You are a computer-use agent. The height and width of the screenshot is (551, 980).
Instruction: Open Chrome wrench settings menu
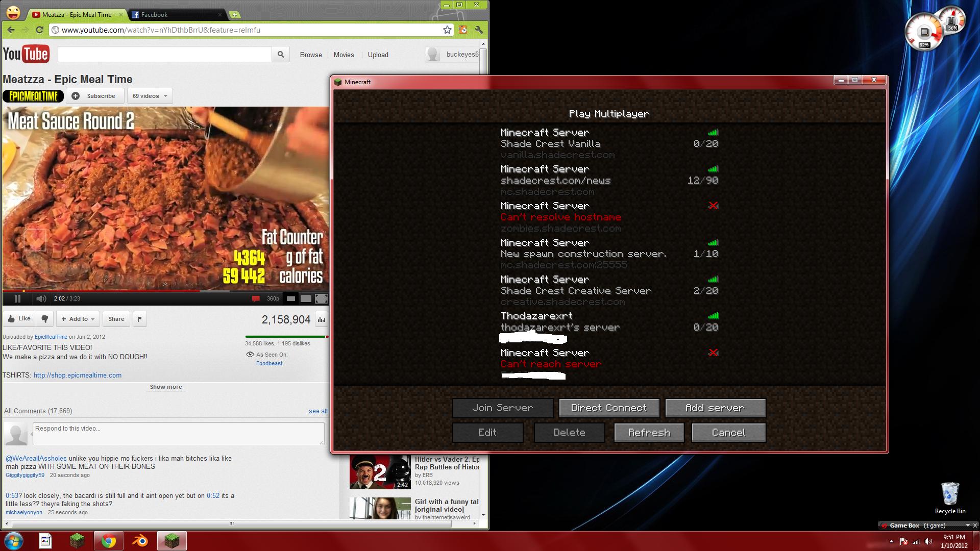(x=478, y=30)
